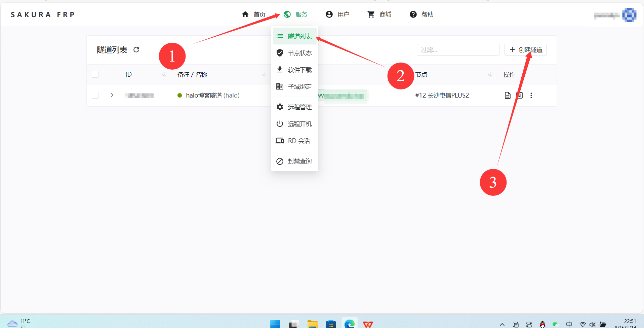Click the 隧道列表 panel title
This screenshot has width=644, height=328.
112,50
